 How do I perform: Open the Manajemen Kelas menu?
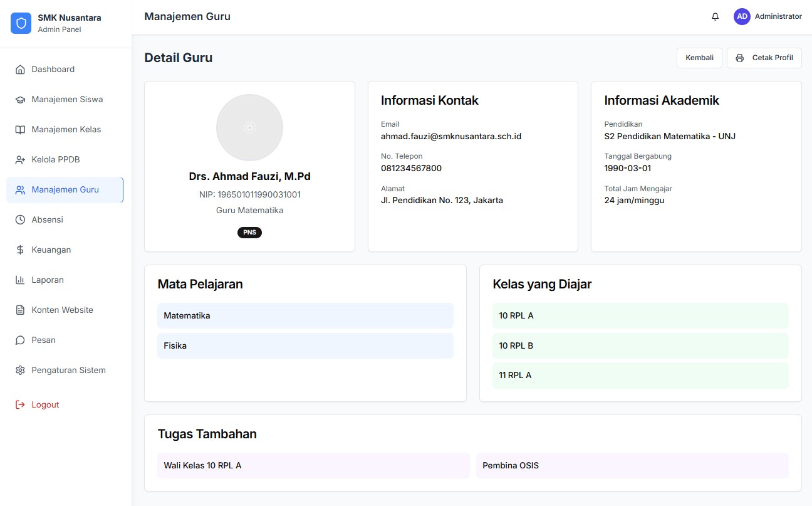pyautogui.click(x=66, y=130)
